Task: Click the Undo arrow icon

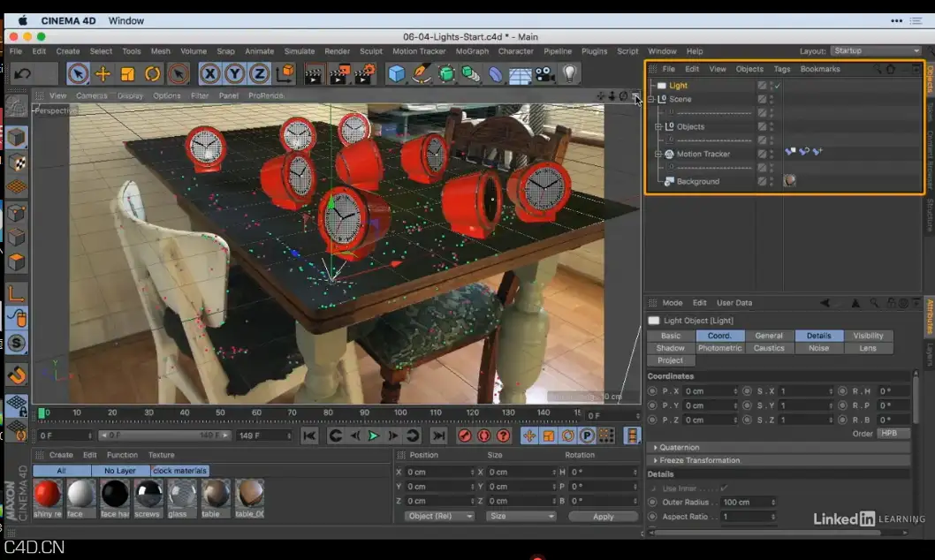Action: click(23, 74)
